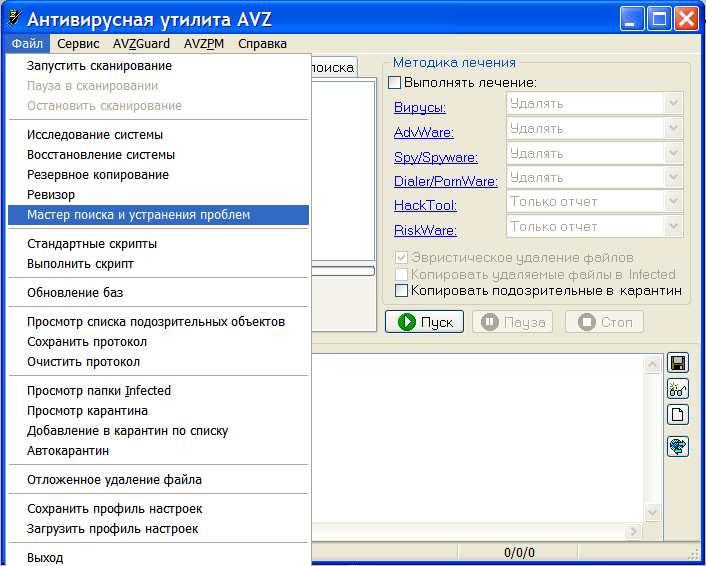Toggle Копировать подозрительные в карантин checkbox
This screenshot has height=566, width=706.
coord(401,290)
